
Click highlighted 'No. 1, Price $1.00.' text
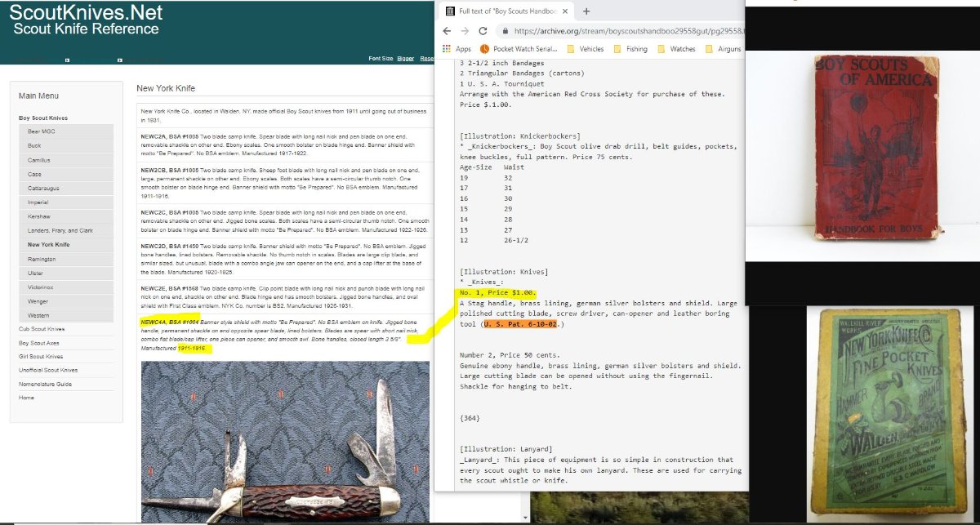point(498,293)
